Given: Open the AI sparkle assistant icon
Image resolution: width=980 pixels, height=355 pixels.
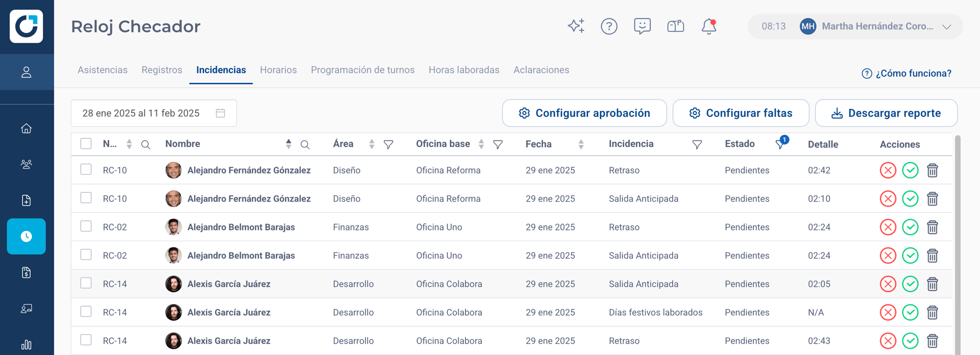Looking at the screenshot, I should point(576,26).
